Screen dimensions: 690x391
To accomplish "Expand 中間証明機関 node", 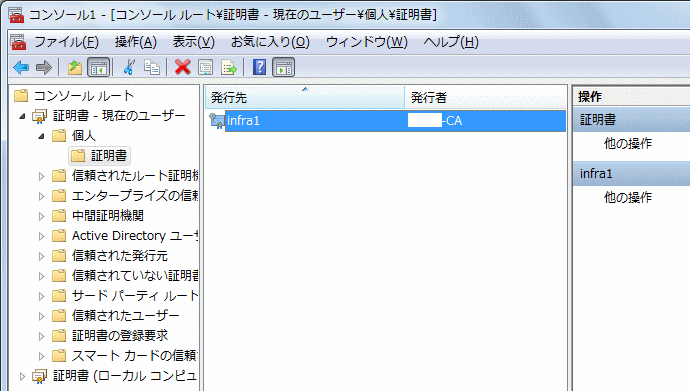I will click(41, 216).
